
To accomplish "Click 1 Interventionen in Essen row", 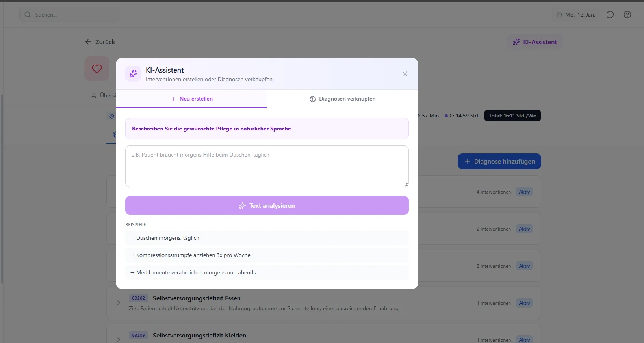I will (494, 303).
